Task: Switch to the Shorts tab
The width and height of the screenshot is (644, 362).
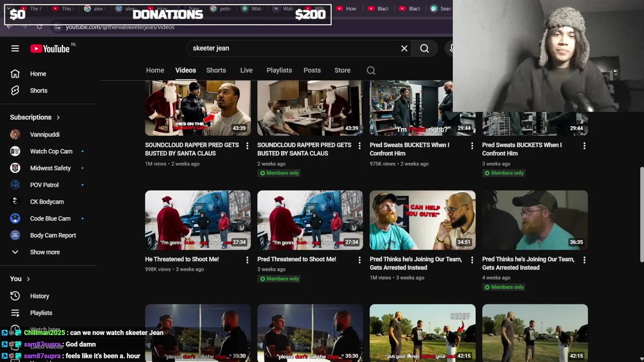Action: 216,70
